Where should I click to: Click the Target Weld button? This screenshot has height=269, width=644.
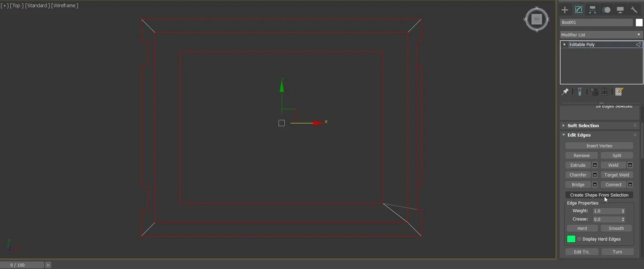617,175
